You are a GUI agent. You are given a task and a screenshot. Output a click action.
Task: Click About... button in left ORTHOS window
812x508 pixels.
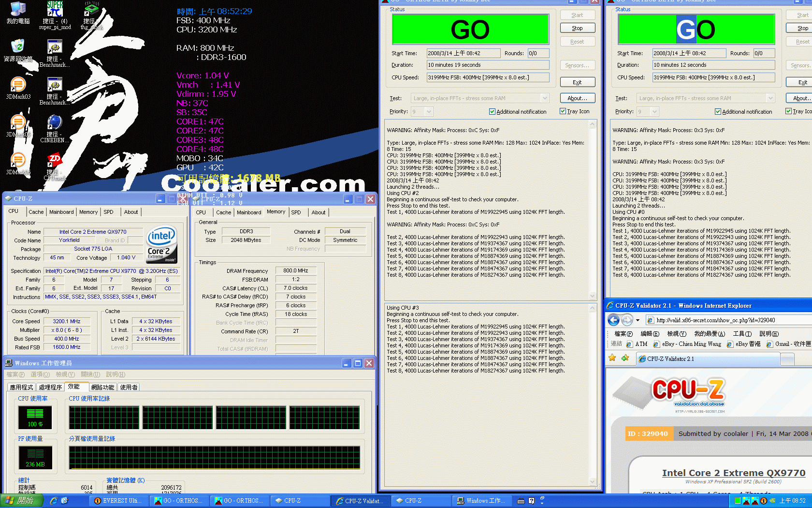click(x=577, y=98)
